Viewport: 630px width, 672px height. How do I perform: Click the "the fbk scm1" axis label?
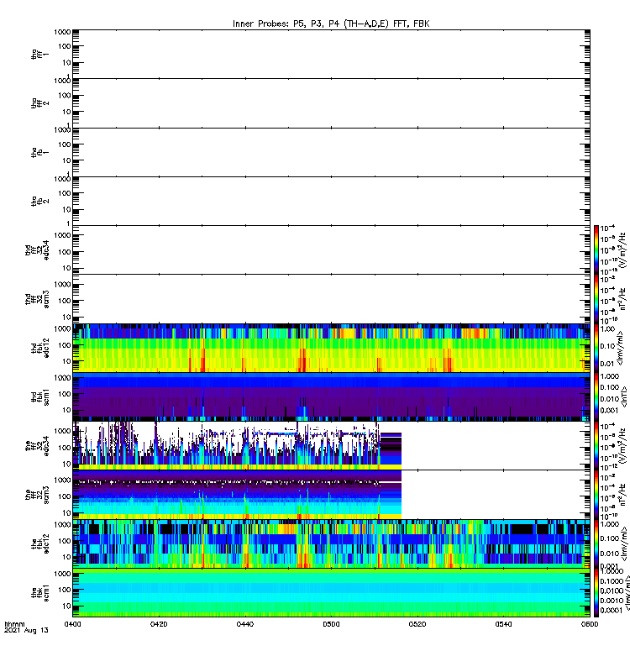click(x=39, y=593)
